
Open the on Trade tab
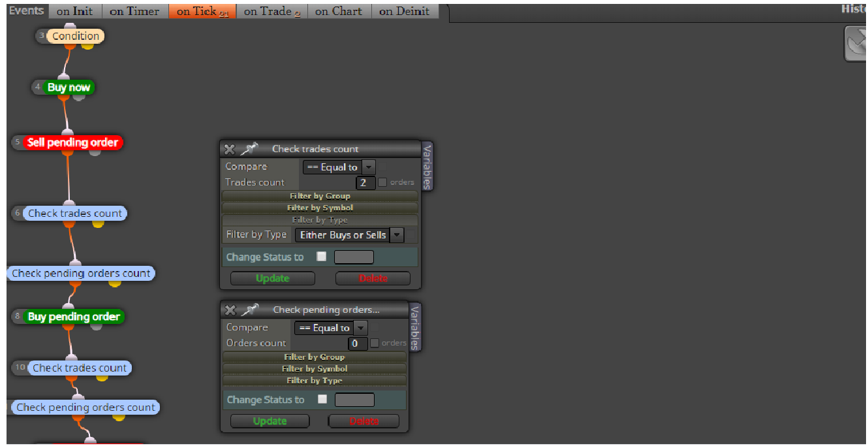[271, 11]
